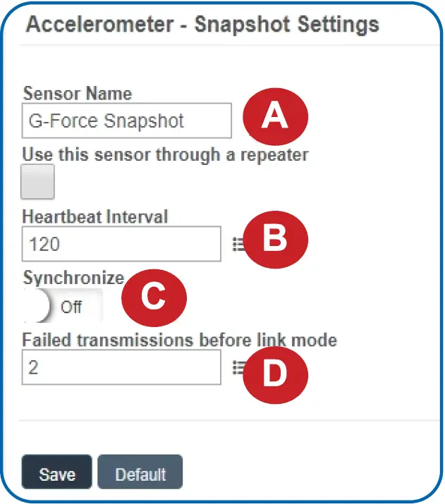Viewport: 445px width, 504px height.
Task: Click the Heartbeat Interval label
Action: [x=95, y=216]
